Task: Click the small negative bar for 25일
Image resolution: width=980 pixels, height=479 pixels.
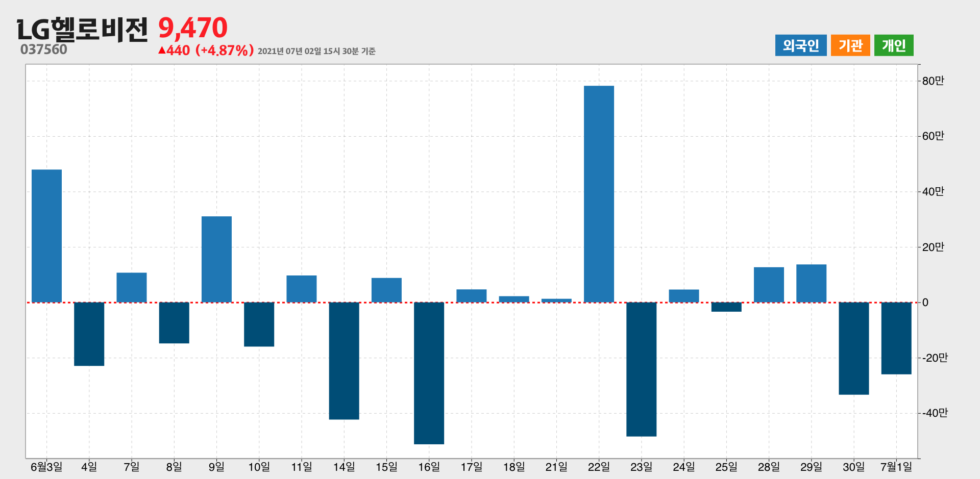Action: [726, 307]
